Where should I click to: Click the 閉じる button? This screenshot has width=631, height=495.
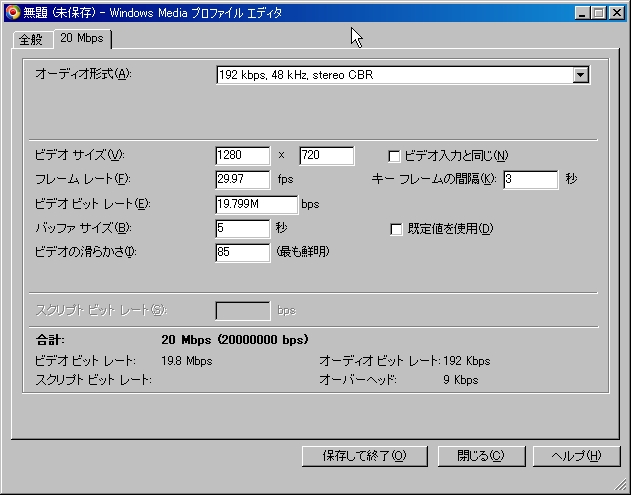481,456
